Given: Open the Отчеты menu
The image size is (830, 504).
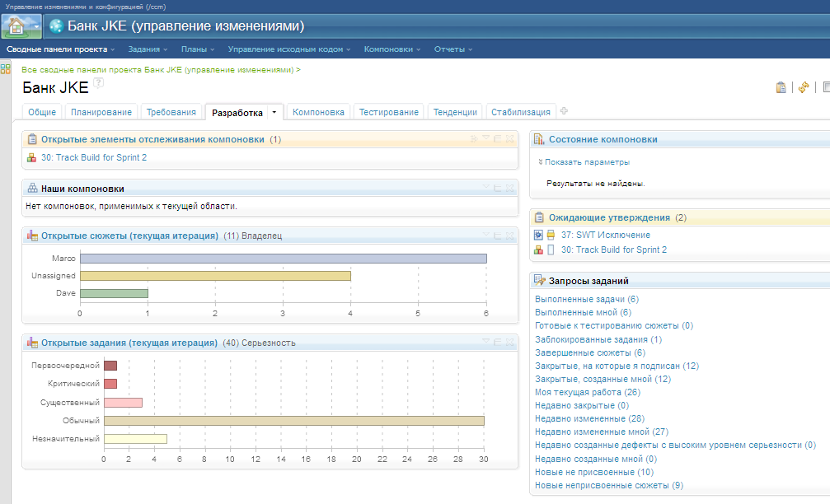Looking at the screenshot, I should [453, 49].
